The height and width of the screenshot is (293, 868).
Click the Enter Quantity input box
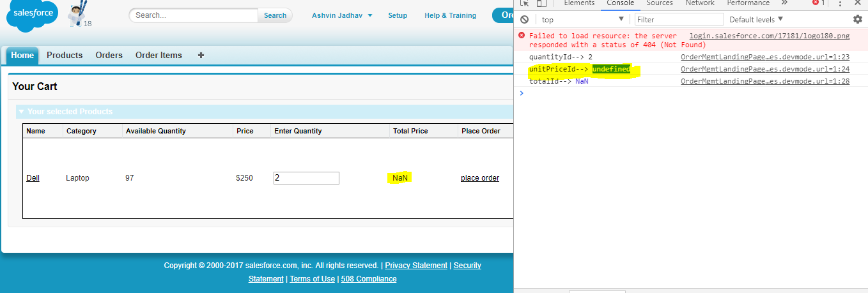[306, 178]
